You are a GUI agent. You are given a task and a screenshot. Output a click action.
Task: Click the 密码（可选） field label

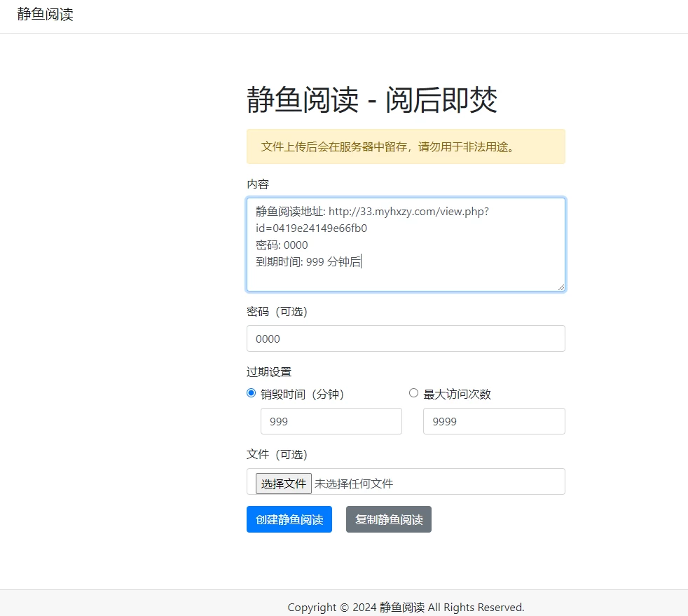tap(277, 311)
